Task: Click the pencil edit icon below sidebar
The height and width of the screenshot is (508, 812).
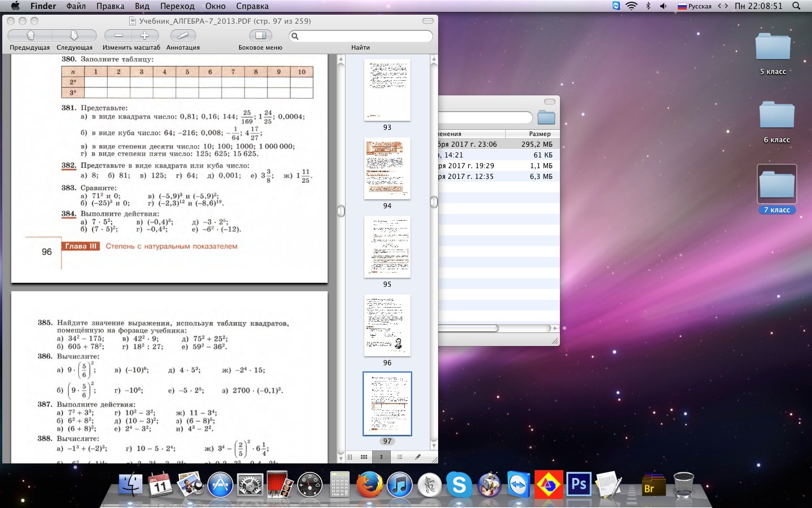Action: (x=417, y=457)
